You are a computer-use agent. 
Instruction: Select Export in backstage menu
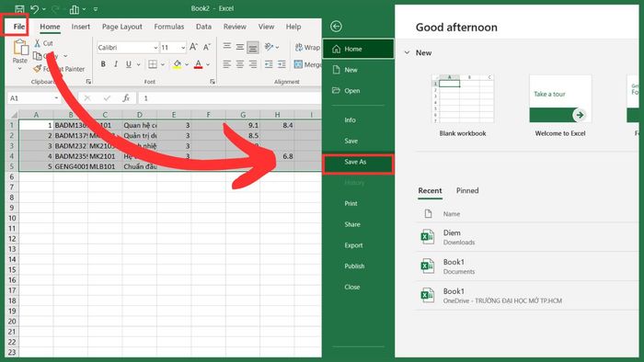click(x=358, y=245)
